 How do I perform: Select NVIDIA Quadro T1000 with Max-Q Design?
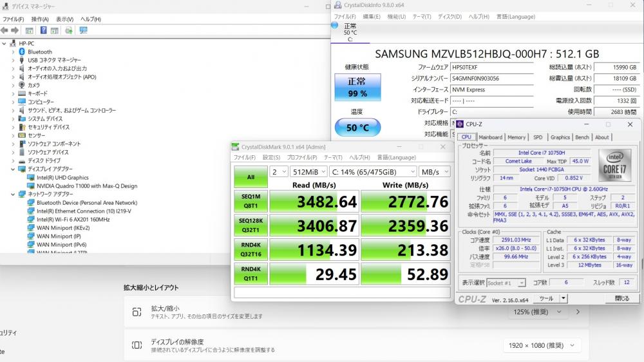click(87, 186)
